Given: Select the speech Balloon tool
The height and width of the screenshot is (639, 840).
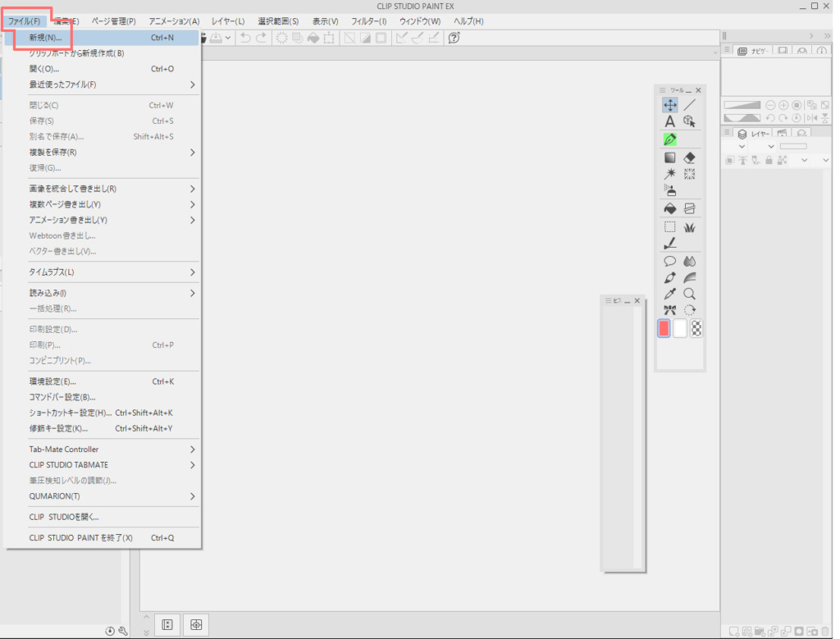Looking at the screenshot, I should (669, 262).
